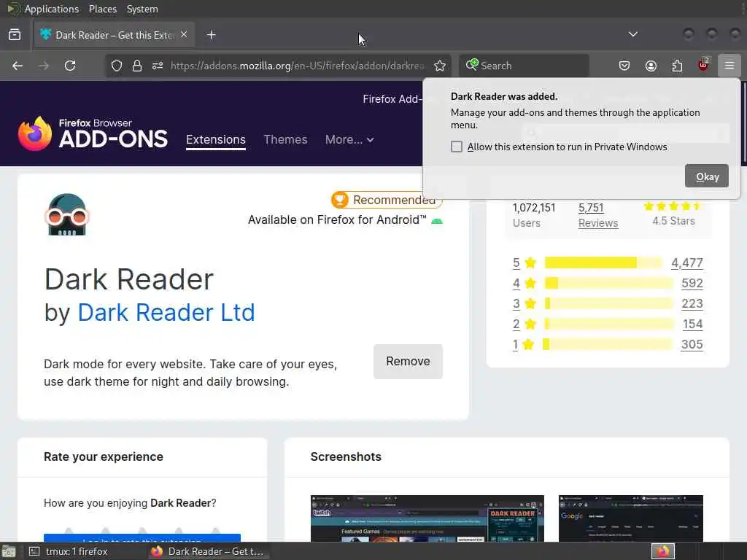This screenshot has height=560, width=747.
Task: Open the Applications menu
Action: point(52,9)
